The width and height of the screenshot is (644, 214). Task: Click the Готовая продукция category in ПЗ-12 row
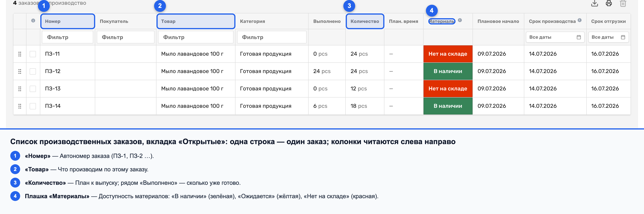coord(266,71)
